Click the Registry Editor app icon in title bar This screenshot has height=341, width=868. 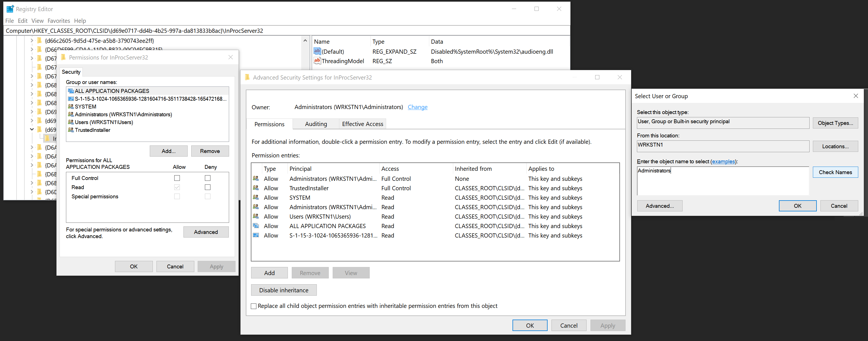(x=10, y=9)
